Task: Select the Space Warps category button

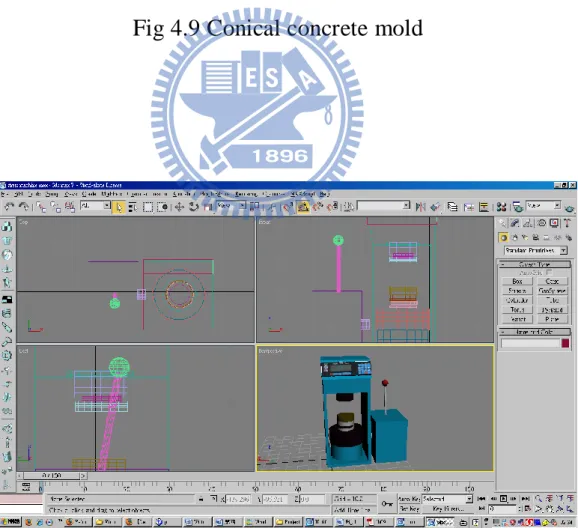Action: tap(557, 237)
